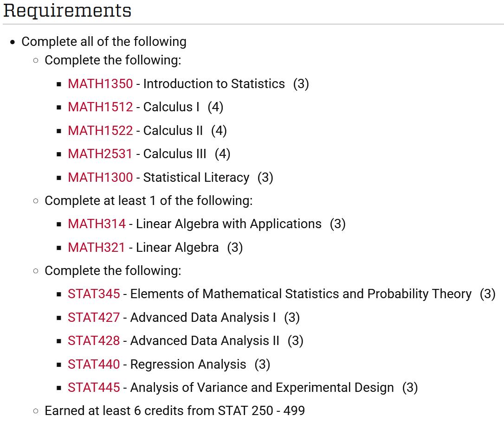Follow the STAT345 course link
The height and width of the screenshot is (422, 504).
(x=94, y=294)
